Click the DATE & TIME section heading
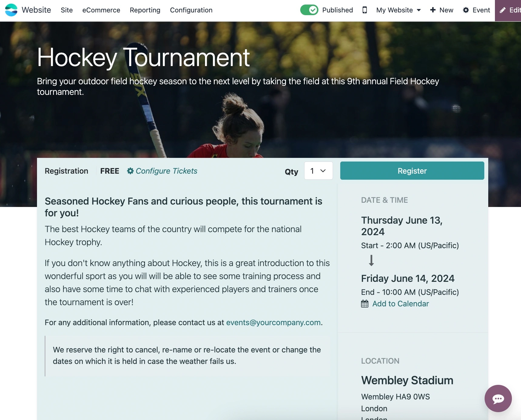521x420 pixels. (x=384, y=200)
